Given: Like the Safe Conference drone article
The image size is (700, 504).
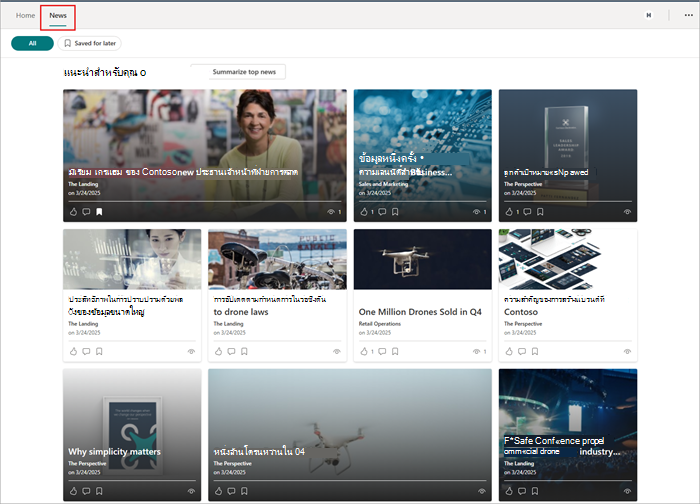Looking at the screenshot, I should pyautogui.click(x=509, y=491).
